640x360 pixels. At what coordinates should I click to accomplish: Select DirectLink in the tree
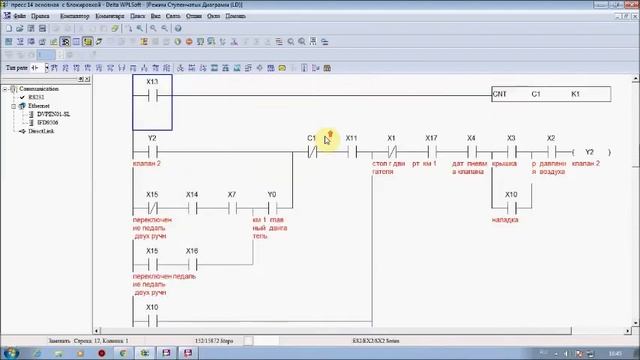41,131
